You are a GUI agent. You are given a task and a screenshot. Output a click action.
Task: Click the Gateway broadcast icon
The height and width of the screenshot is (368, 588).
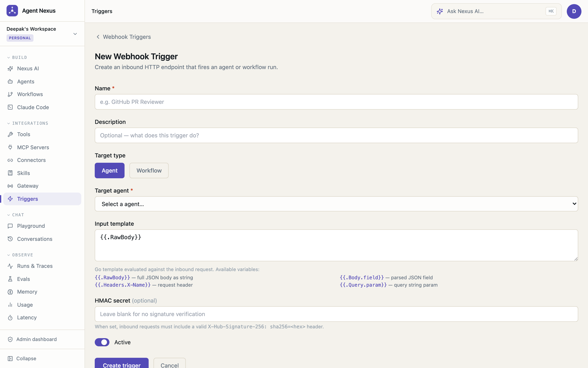[10, 186]
